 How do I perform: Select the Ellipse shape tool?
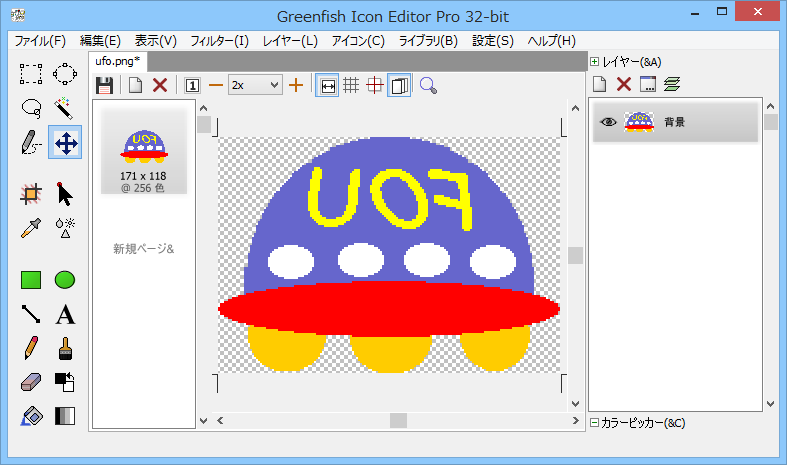point(65,280)
